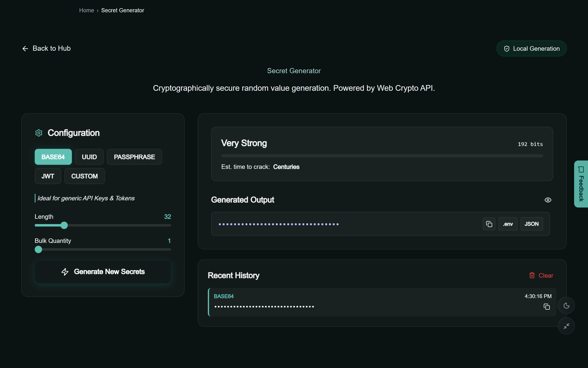Screen dimensions: 588x368
Task: Export output as JSON
Action: (x=532, y=224)
